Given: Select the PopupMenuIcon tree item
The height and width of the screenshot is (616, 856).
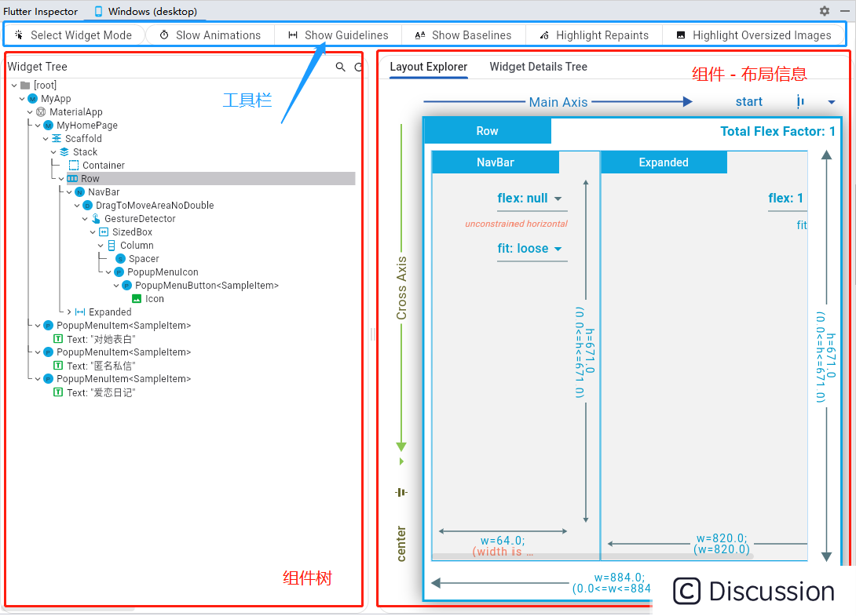Looking at the screenshot, I should point(163,272).
